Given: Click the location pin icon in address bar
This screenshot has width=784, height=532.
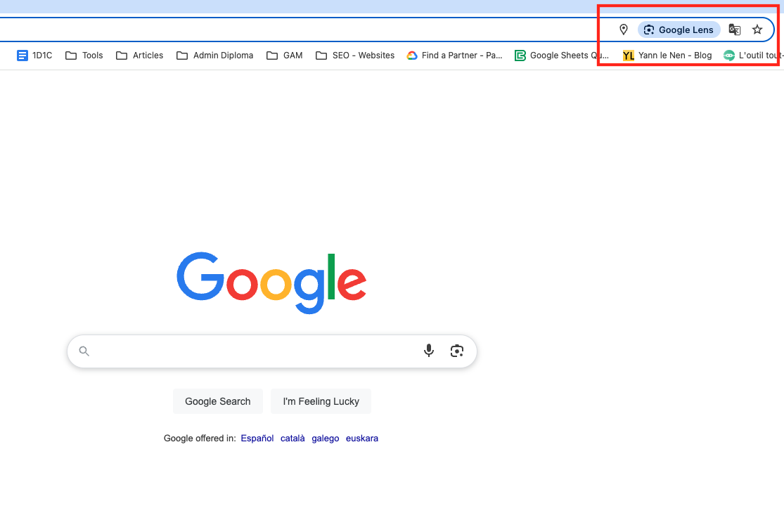Looking at the screenshot, I should tap(623, 30).
